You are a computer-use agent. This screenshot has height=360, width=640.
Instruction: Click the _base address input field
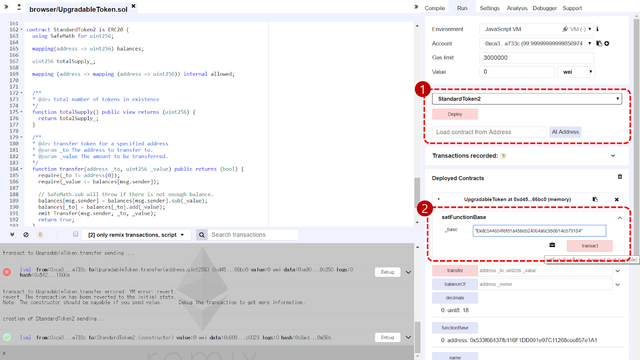pos(539,231)
